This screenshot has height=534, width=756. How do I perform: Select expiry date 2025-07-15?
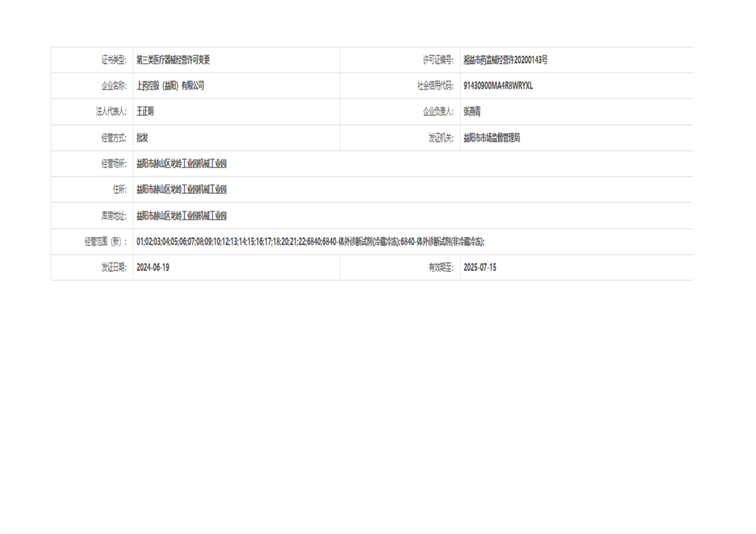(x=480, y=267)
